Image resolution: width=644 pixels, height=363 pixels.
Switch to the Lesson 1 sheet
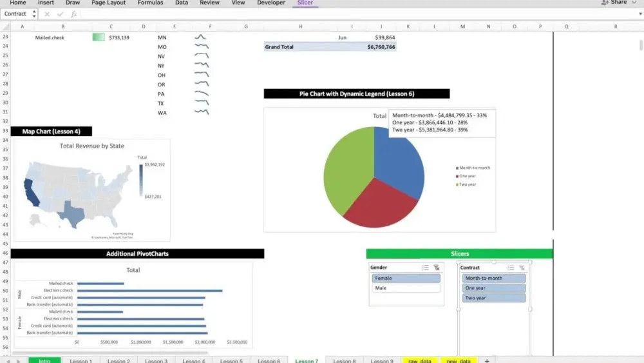click(81, 360)
